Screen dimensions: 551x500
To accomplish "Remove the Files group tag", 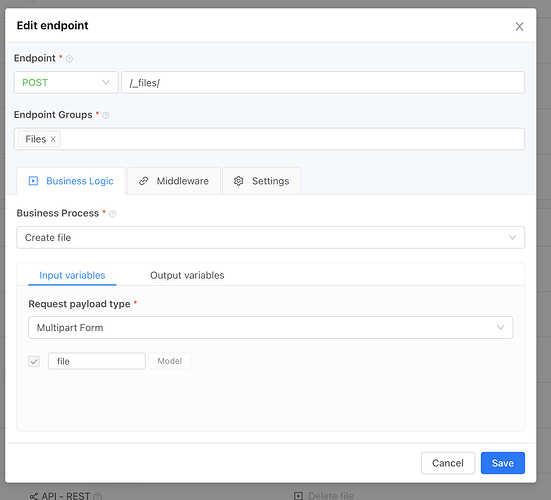I will point(53,139).
